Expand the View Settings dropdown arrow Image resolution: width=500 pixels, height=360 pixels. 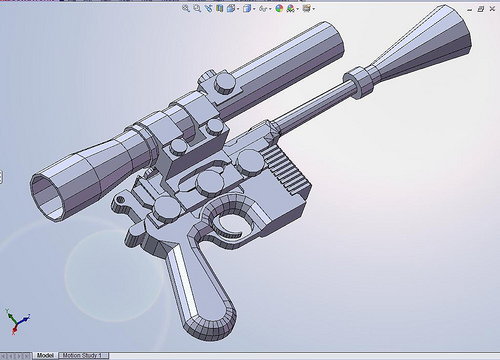click(x=314, y=9)
